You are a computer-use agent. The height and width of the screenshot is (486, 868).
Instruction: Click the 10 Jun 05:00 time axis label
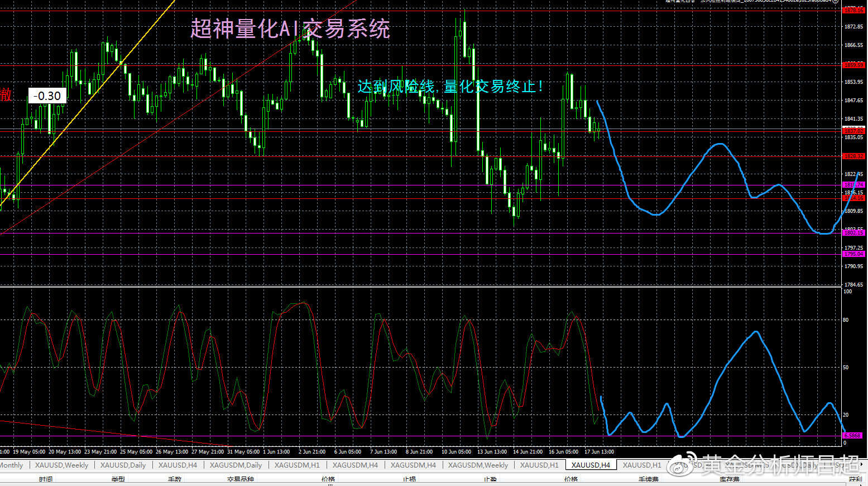tap(456, 451)
